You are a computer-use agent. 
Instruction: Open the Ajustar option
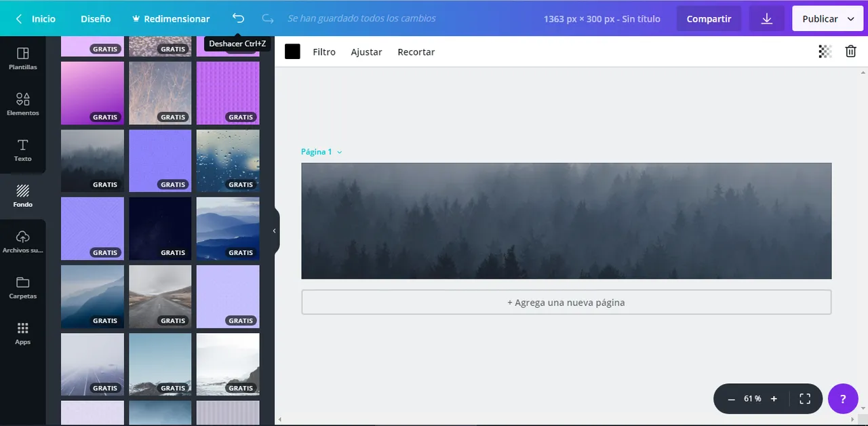click(x=366, y=52)
